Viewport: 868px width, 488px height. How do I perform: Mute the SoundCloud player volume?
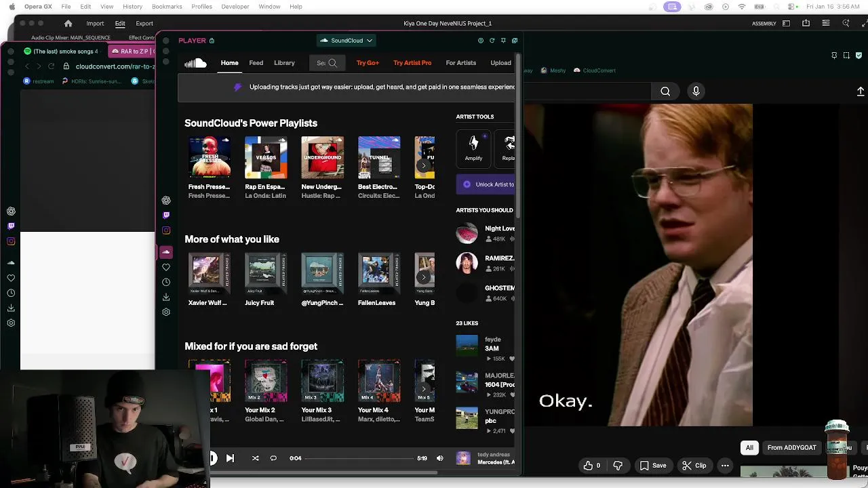tap(439, 458)
